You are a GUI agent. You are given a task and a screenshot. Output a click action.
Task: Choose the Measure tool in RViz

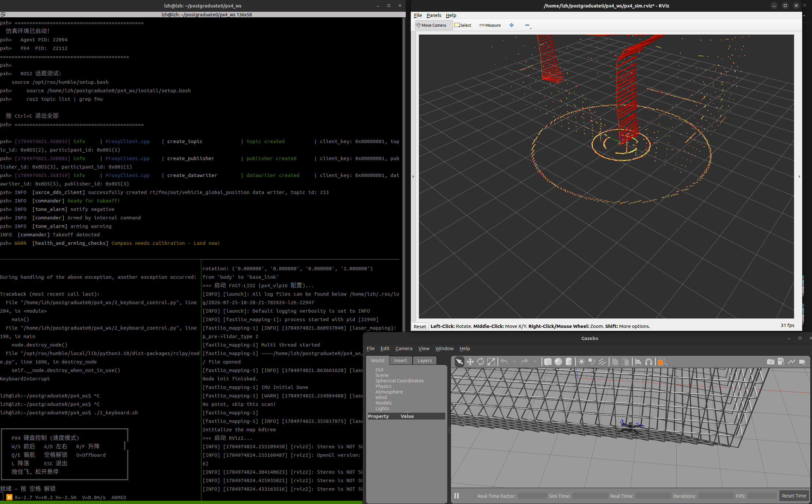tap(490, 25)
